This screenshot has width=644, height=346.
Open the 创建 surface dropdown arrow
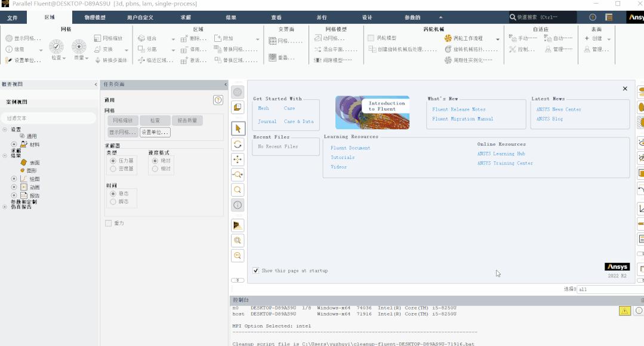(609, 39)
